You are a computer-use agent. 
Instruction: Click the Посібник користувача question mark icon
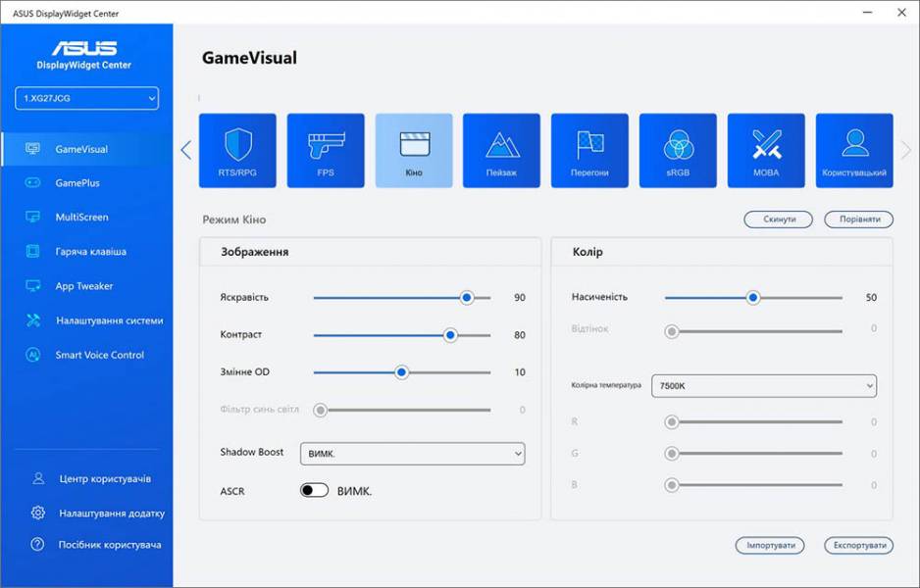[37, 545]
